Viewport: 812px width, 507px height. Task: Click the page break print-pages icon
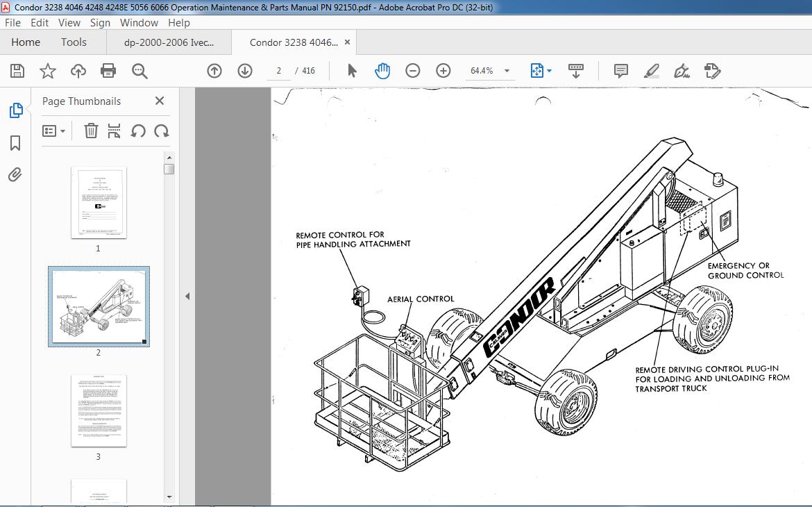[x=114, y=131]
